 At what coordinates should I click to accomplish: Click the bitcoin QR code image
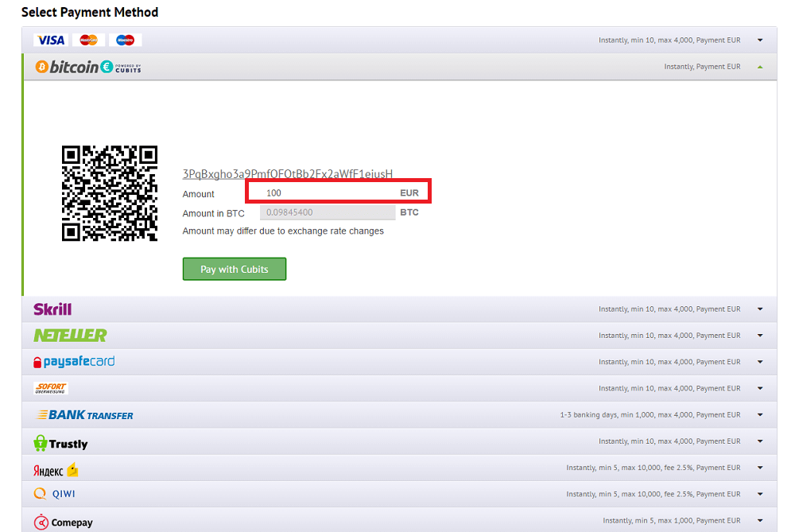click(110, 193)
